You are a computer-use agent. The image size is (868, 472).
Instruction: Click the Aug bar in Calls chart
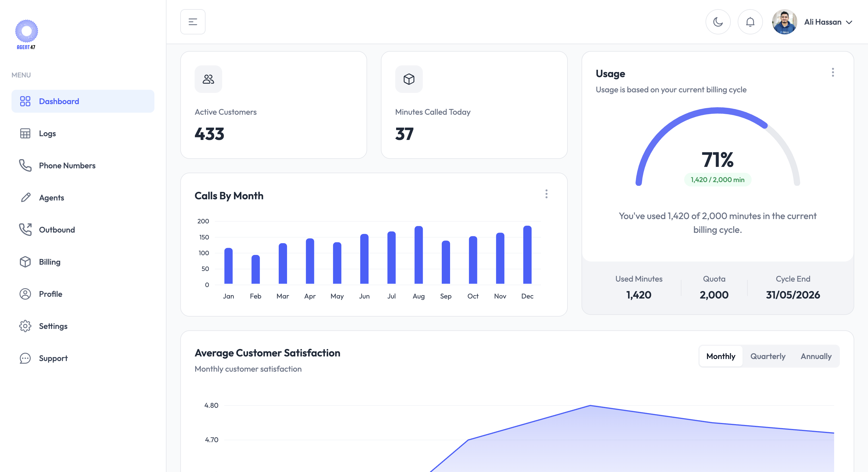coord(418,255)
